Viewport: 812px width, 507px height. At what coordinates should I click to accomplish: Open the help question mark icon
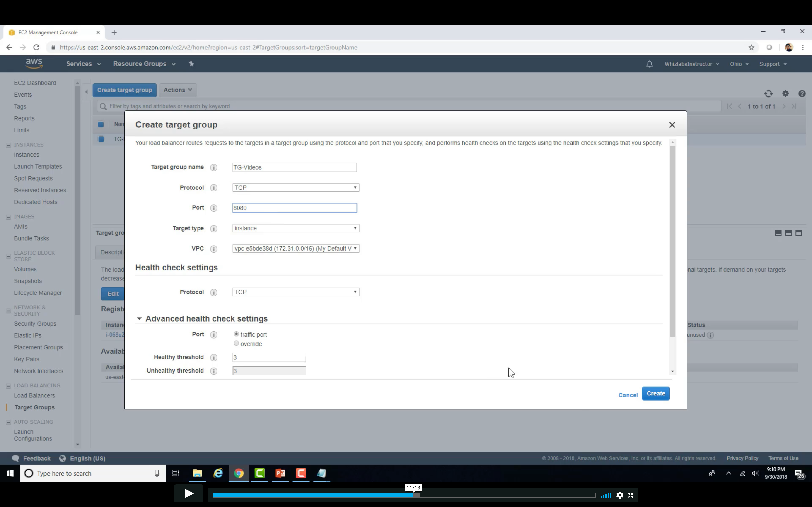point(802,93)
